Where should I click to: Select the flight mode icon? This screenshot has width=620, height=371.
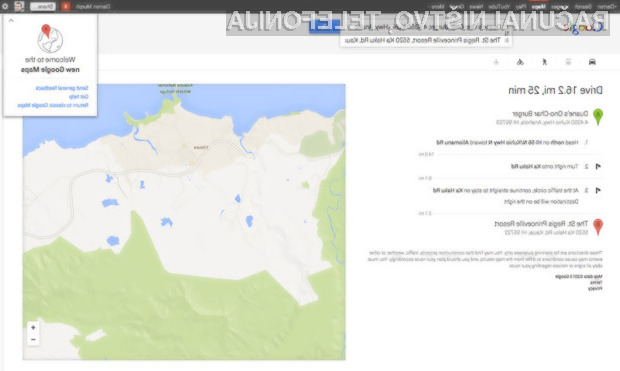[496, 62]
